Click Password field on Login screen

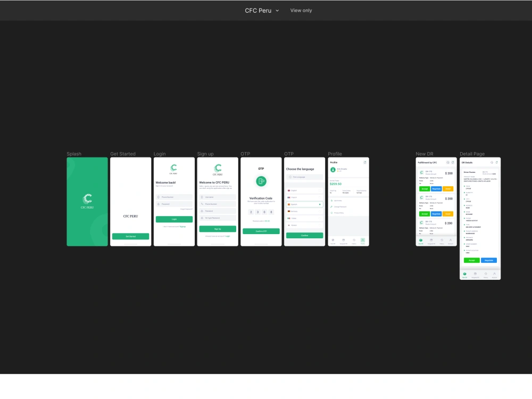(x=174, y=204)
